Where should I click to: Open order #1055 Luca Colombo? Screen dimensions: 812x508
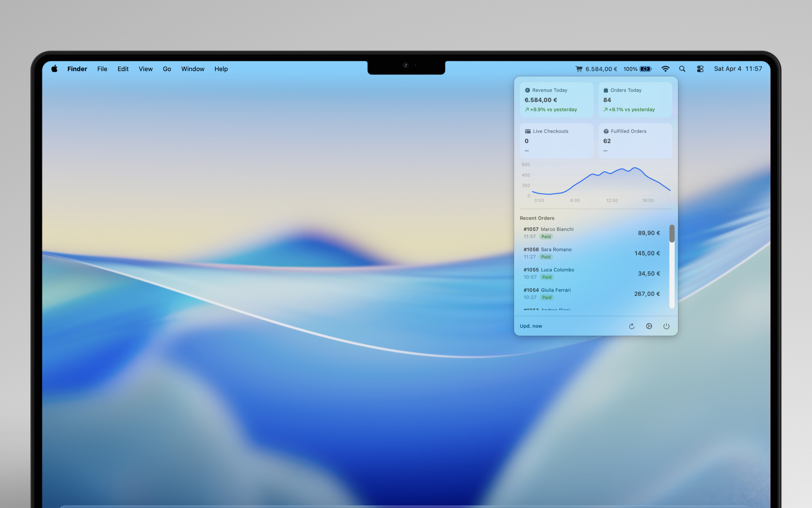pyautogui.click(x=592, y=274)
